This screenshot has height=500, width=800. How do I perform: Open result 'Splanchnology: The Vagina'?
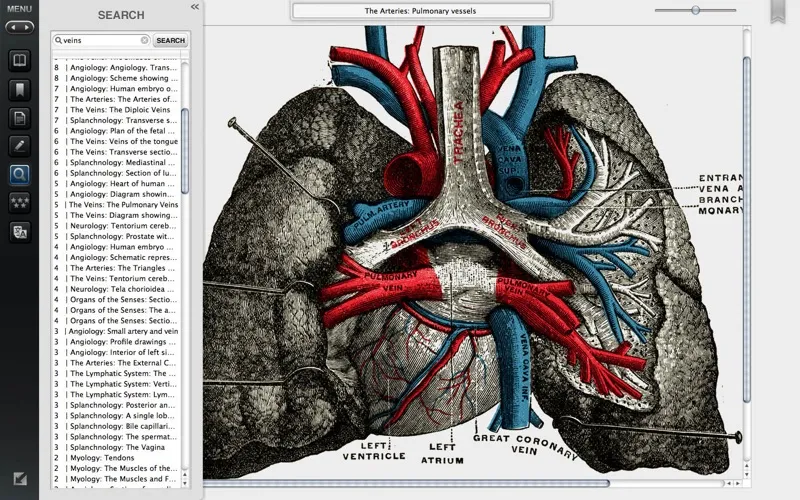click(116, 447)
